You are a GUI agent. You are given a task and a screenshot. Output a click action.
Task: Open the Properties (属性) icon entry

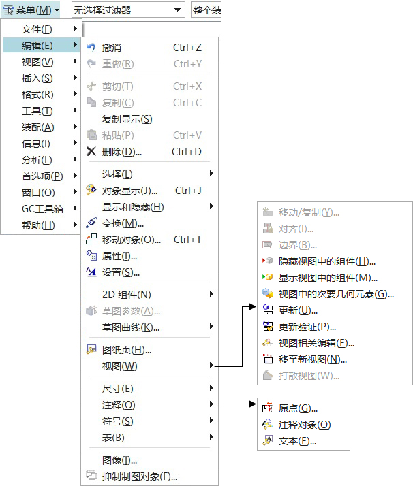[x=91, y=255]
